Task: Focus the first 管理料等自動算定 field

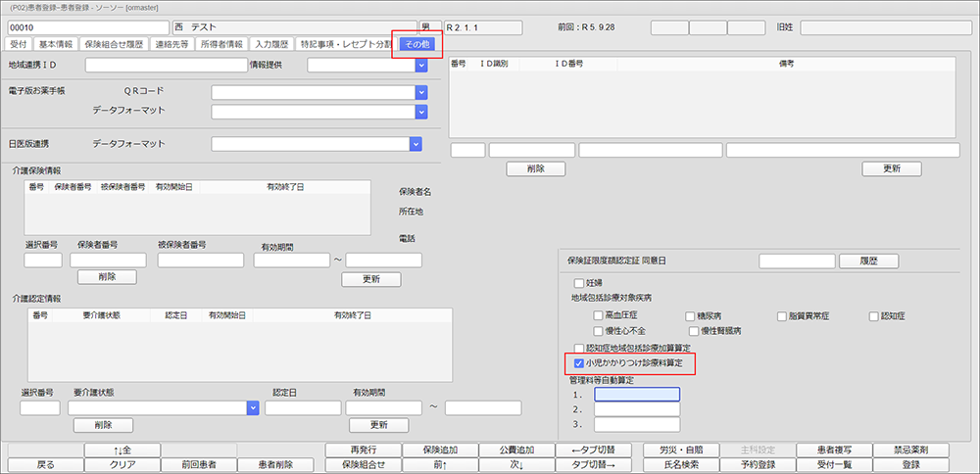Action: click(x=636, y=394)
